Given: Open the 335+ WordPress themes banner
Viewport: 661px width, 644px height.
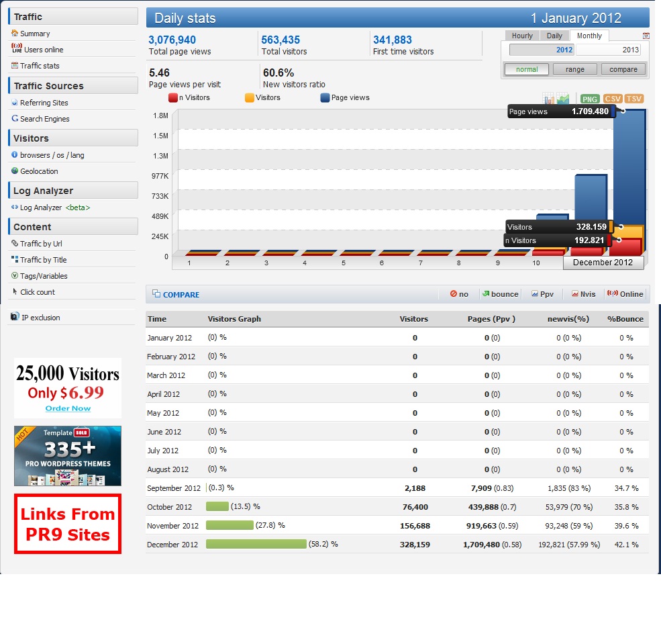Looking at the screenshot, I should point(68,456).
